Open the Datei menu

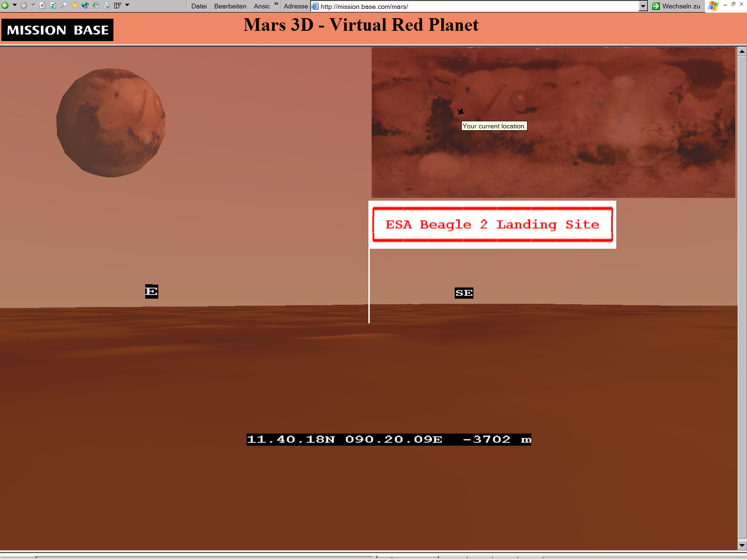coord(199,6)
